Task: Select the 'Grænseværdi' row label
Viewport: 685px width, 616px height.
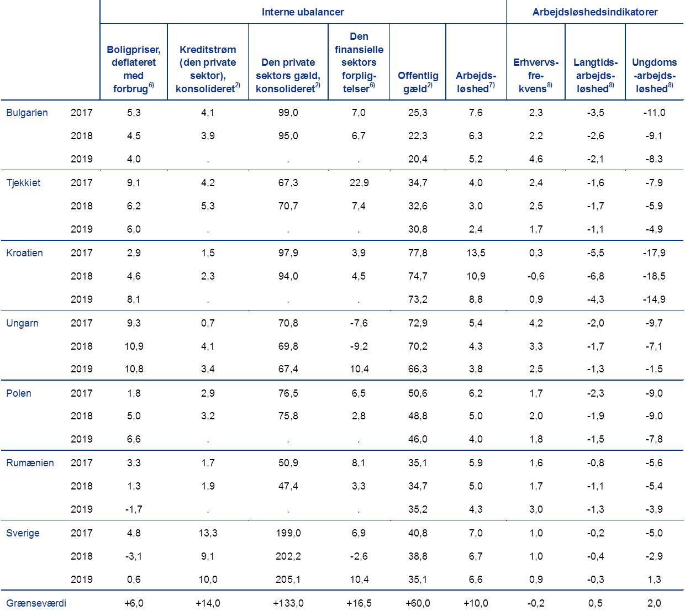Action: 36,603
